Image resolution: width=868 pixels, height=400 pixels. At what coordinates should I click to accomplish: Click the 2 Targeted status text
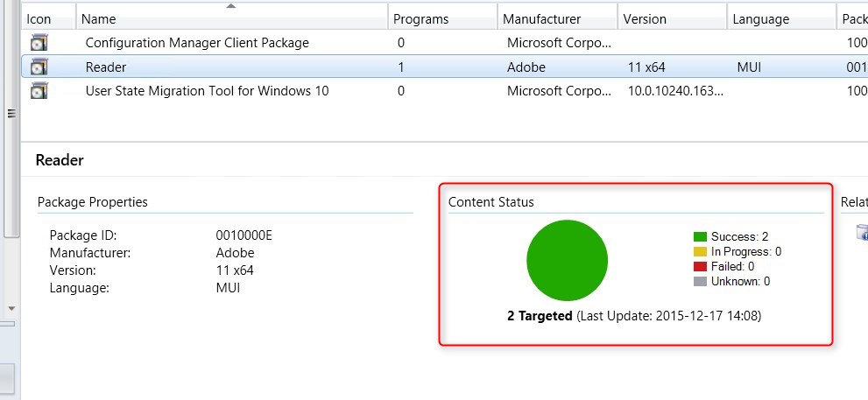point(540,317)
